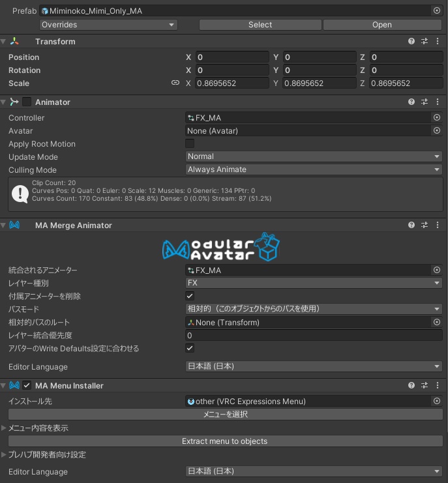Click the Position Y input field
This screenshot has width=448, height=483.
[320, 57]
